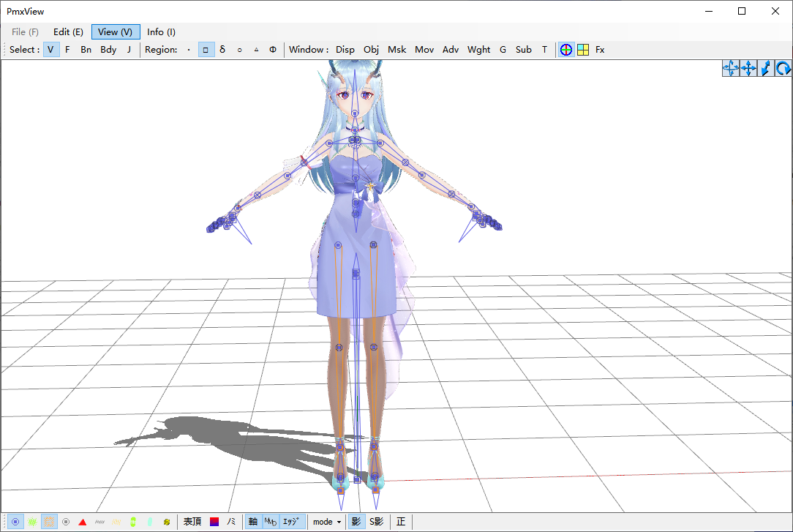Toggle the ｴｯｼﾞ edge display button
Viewport: 793px width, 532px height.
(x=291, y=522)
